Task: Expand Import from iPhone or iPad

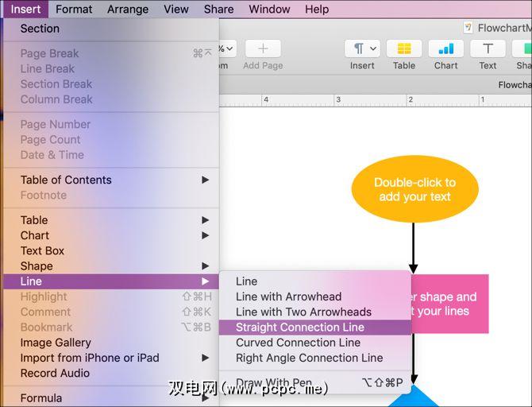Action: click(111, 358)
